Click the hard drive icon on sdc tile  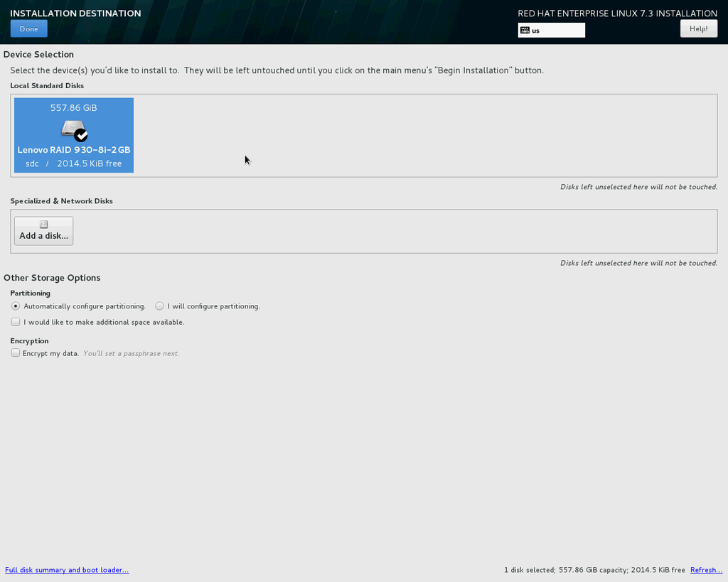click(x=73, y=129)
